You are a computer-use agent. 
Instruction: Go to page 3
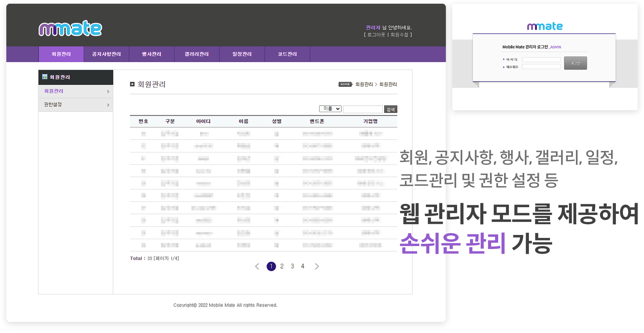click(292, 266)
